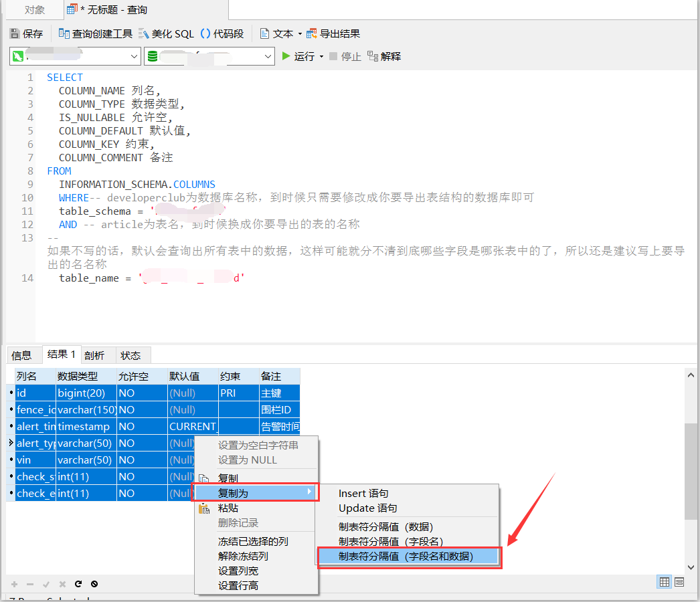Screen dimensions: 700x602
Task: Switch results to form view icon
Action: pyautogui.click(x=678, y=581)
